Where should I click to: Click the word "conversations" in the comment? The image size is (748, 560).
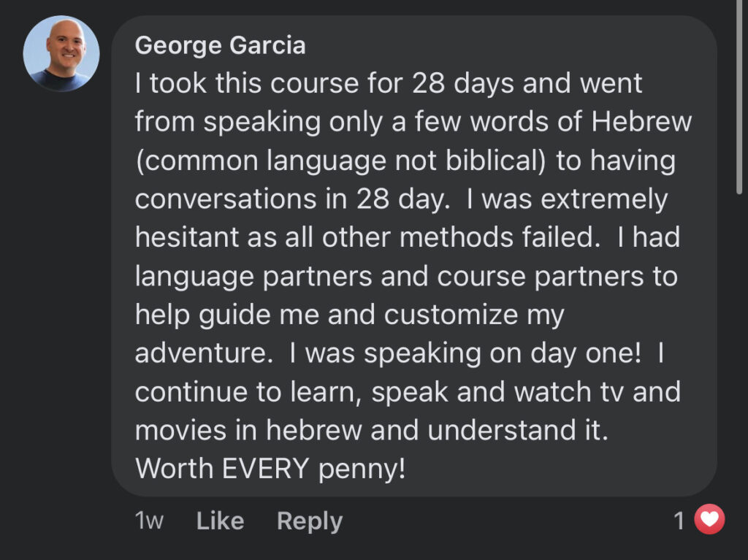coord(226,199)
